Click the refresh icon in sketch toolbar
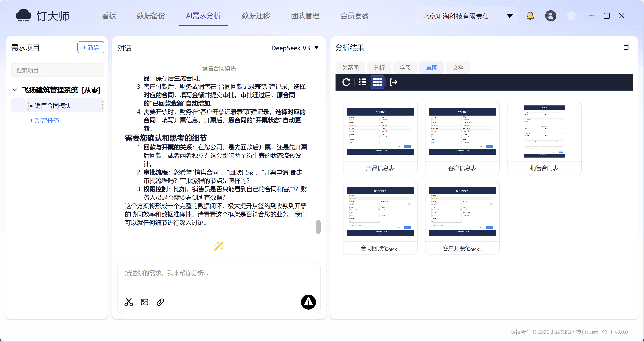The width and height of the screenshot is (644, 342). 346,82
